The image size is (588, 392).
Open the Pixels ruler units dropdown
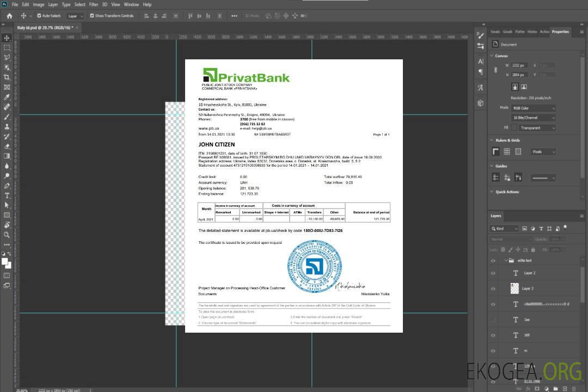click(543, 151)
